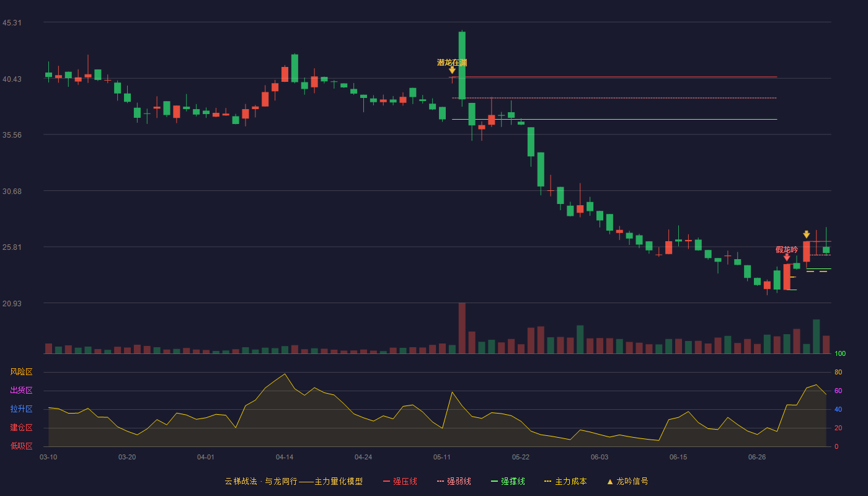Image resolution: width=868 pixels, height=496 pixels.
Task: Select the 建仓区 zone label
Action: [x=21, y=428]
